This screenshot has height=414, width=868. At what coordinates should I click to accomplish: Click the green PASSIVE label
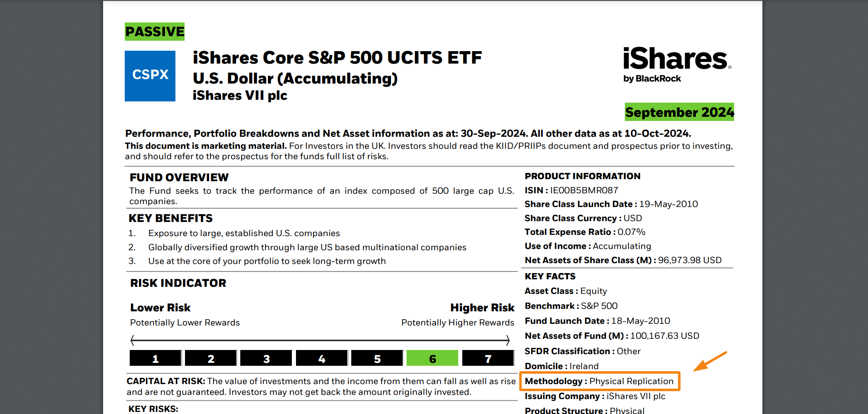(x=155, y=32)
